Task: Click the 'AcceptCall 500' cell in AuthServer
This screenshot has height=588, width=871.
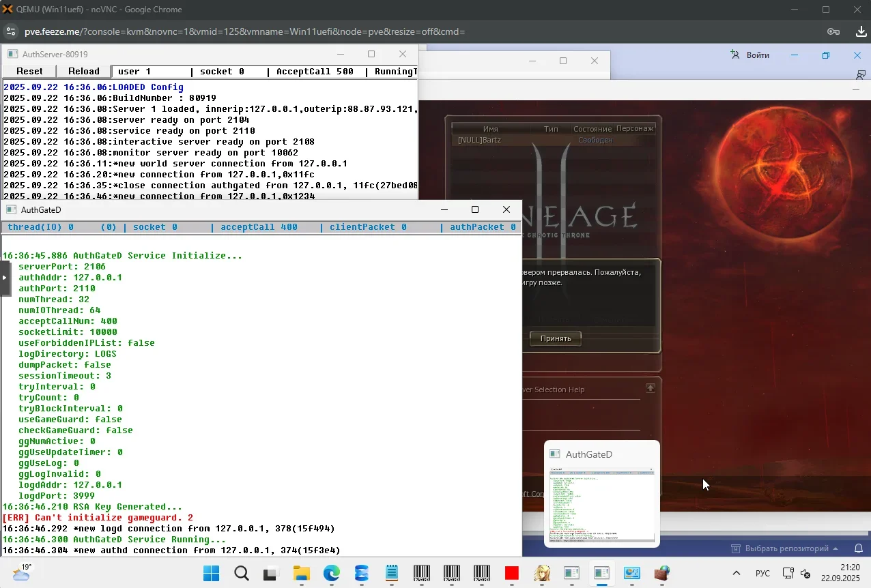Action: pos(315,71)
